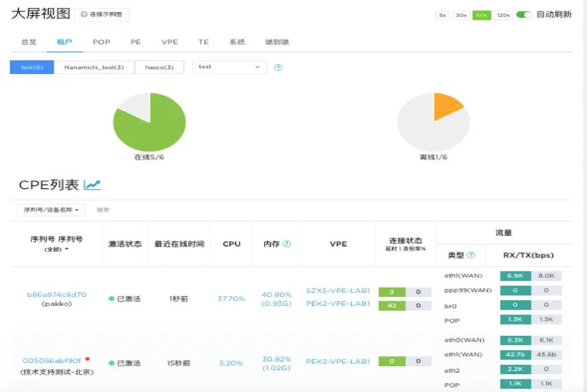Switch to the POP tab
Image resolution: width=587 pixels, height=392 pixels.
pyautogui.click(x=101, y=42)
